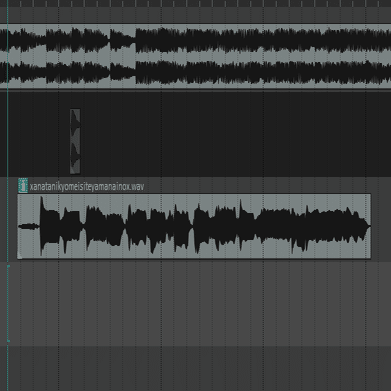Select the large vocal waveform clip

(x=194, y=226)
